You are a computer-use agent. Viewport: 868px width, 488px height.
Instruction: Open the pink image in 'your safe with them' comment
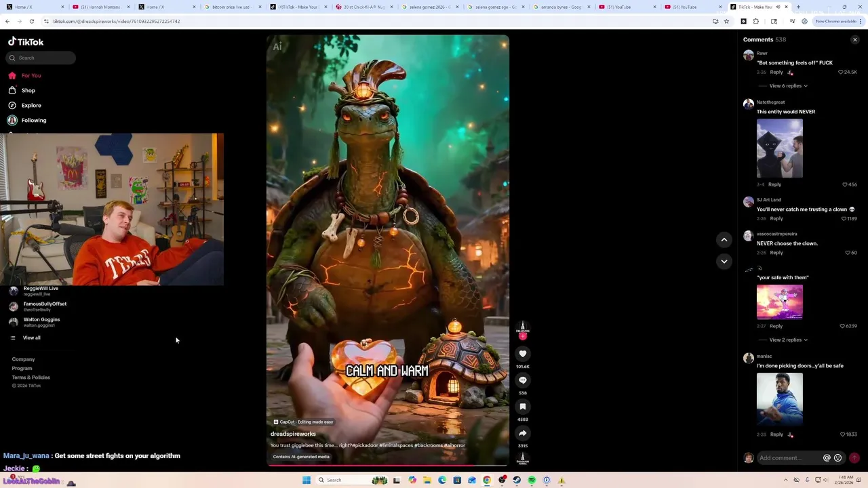780,302
